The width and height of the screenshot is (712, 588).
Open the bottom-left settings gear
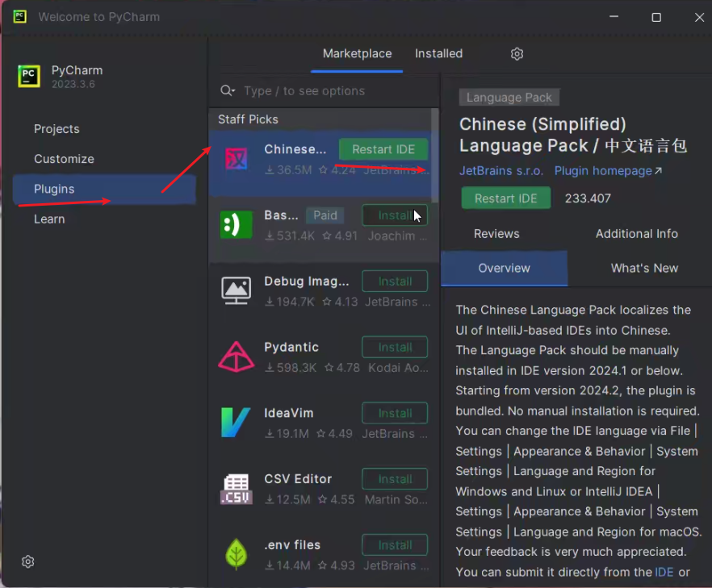[28, 561]
